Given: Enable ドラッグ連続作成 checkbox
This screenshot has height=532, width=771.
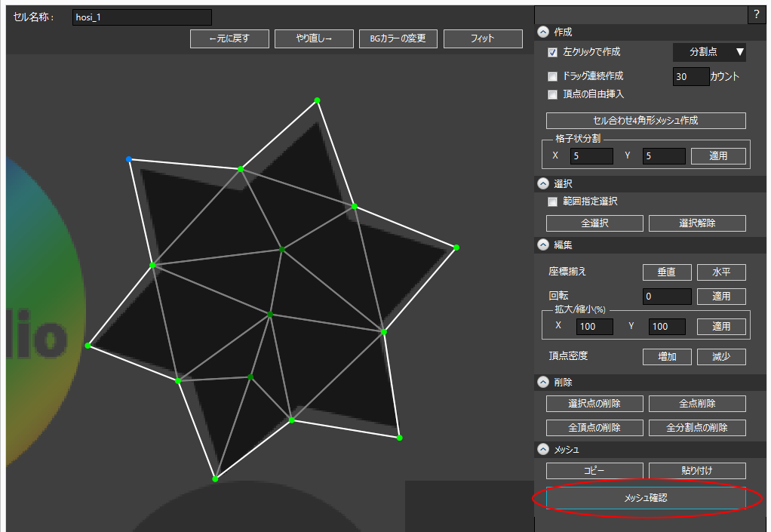Looking at the screenshot, I should [553, 76].
